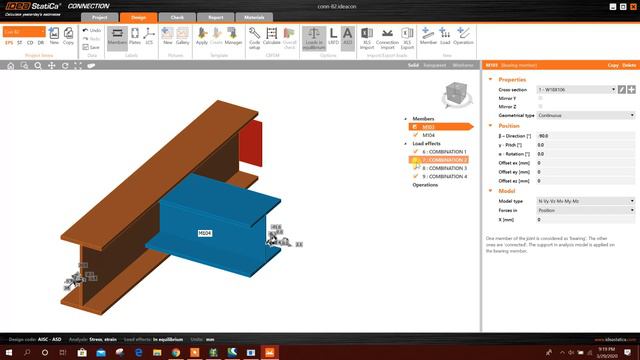Click XLS Export icon

pyautogui.click(x=407, y=38)
